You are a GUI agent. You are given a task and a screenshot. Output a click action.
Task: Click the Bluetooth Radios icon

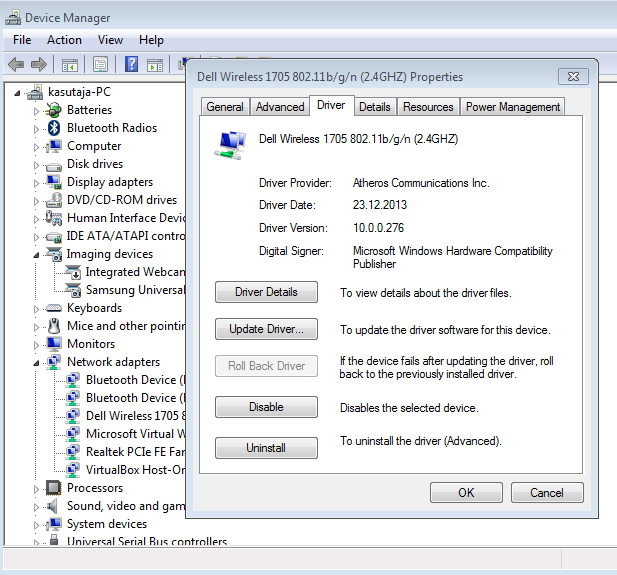click(54, 128)
